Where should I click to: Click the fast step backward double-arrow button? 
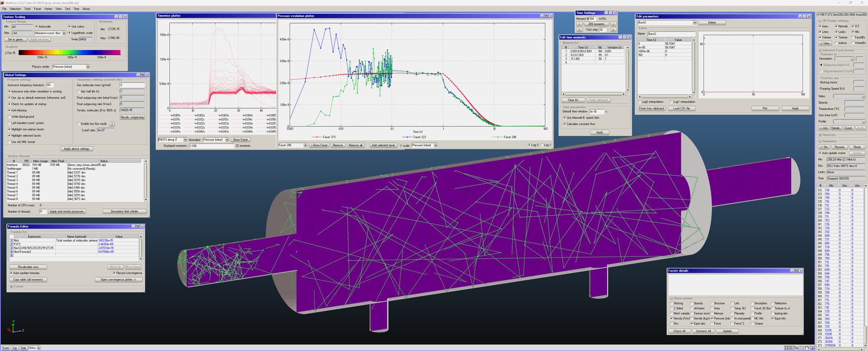[580, 30]
